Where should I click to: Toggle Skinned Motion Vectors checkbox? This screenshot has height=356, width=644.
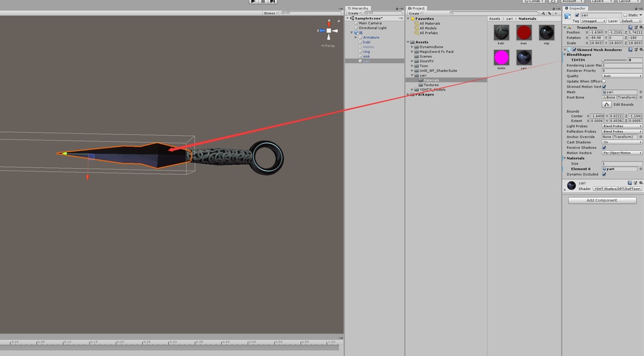[604, 87]
